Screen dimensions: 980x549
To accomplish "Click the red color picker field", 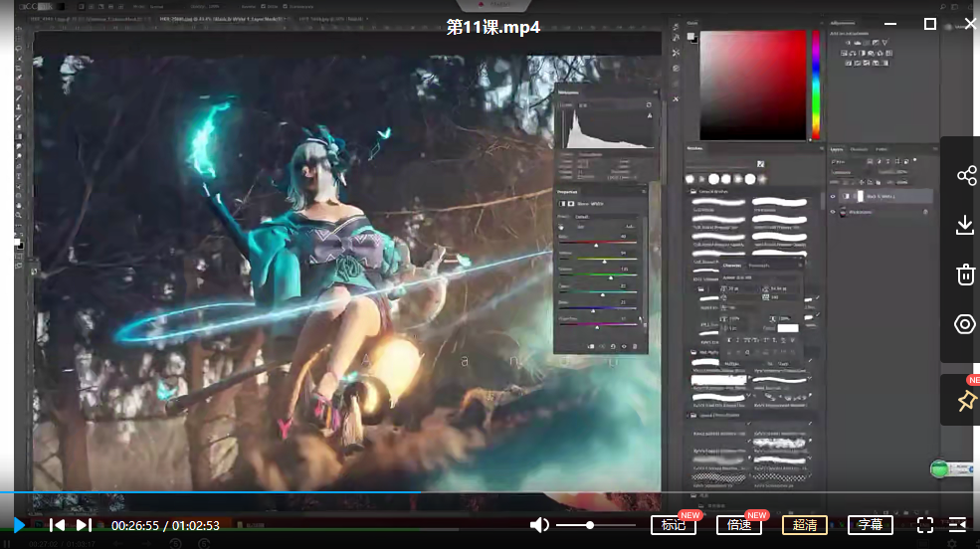I will [752, 85].
